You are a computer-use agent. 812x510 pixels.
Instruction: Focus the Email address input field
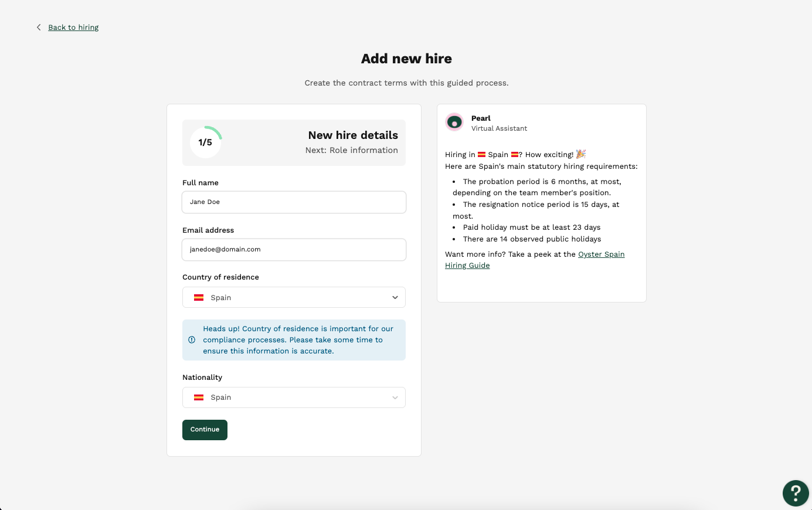pyautogui.click(x=294, y=250)
